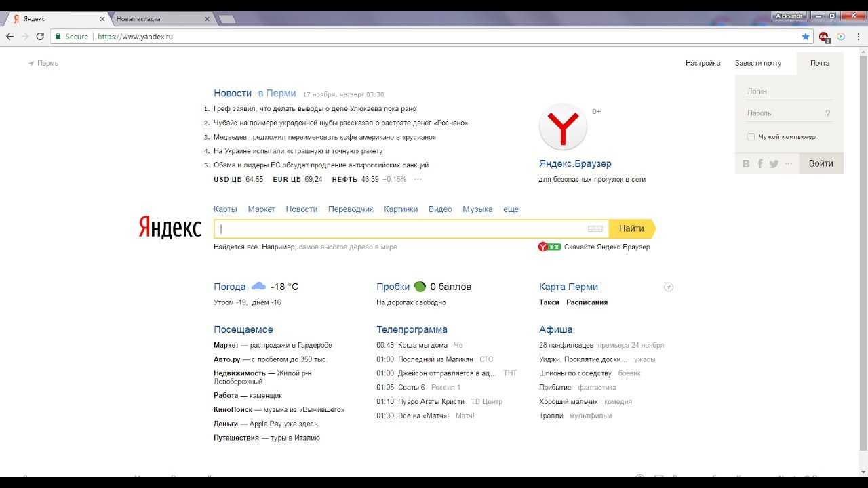868x488 pixels.
Task: Close the Новая вкладка tab
Action: pyautogui.click(x=208, y=19)
